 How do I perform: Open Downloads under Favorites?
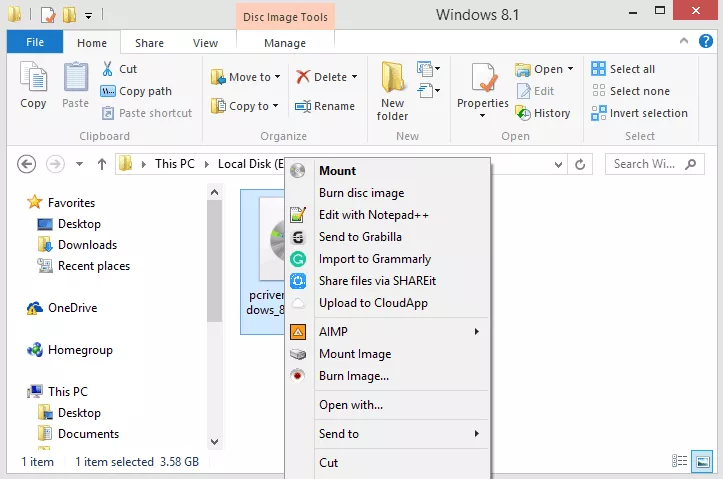(77, 245)
